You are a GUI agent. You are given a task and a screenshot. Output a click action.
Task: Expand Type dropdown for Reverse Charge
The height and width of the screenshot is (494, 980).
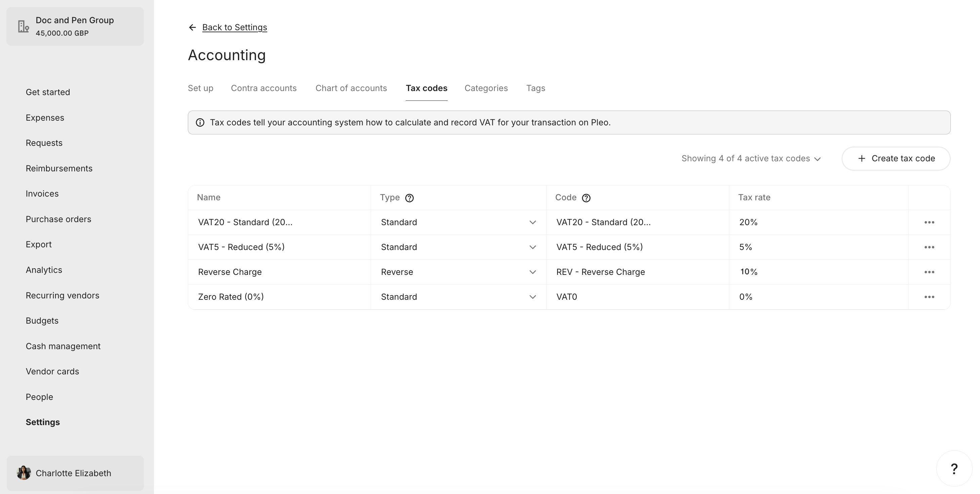[458, 272]
